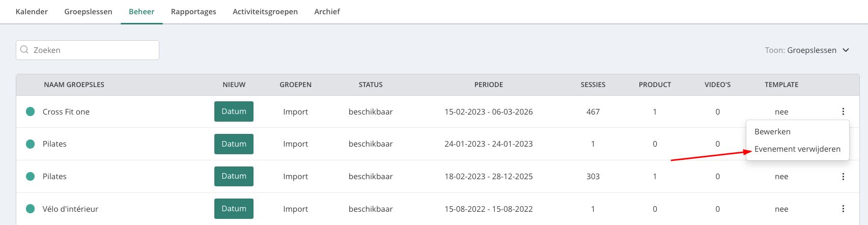This screenshot has width=868, height=225.
Task: Open three-dot menu for Pilates 18-02-2023 row
Action: (843, 177)
